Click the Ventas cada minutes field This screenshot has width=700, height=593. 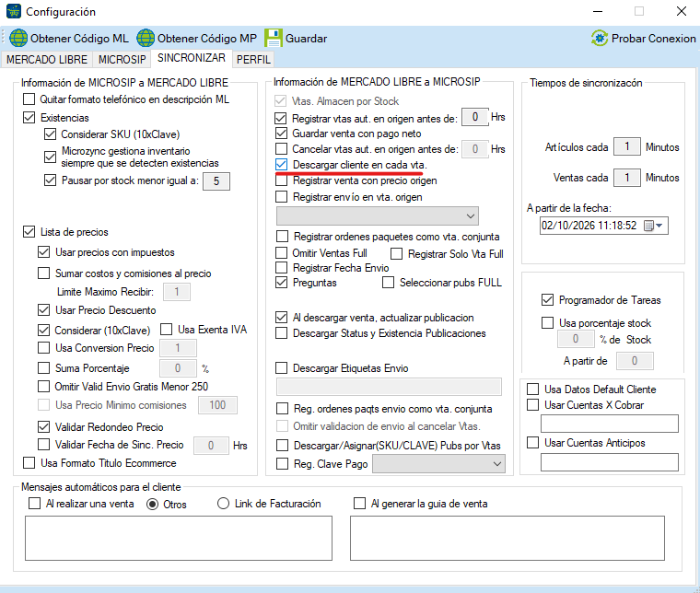click(x=627, y=178)
